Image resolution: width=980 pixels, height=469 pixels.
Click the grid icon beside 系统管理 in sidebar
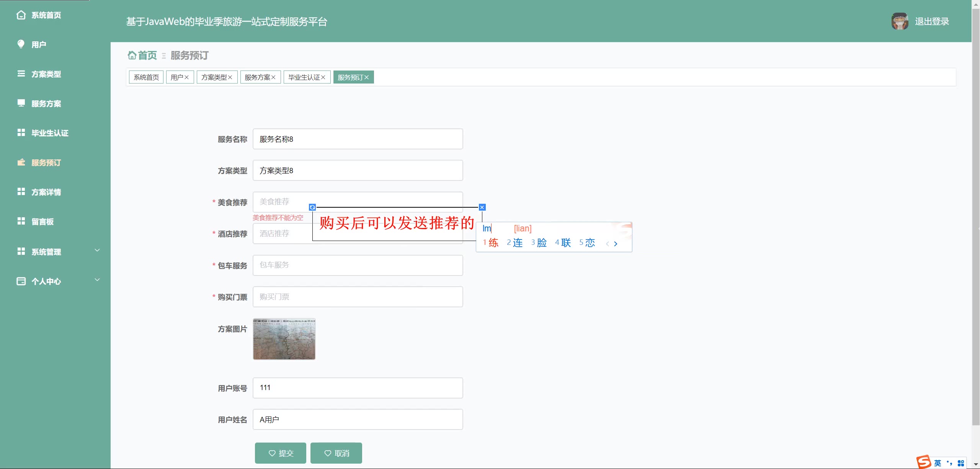(21, 251)
